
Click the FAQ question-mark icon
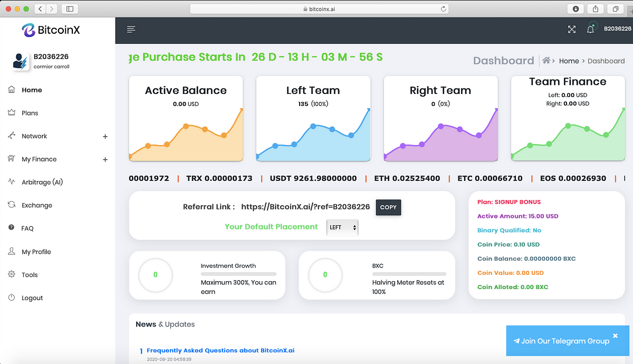(x=12, y=228)
